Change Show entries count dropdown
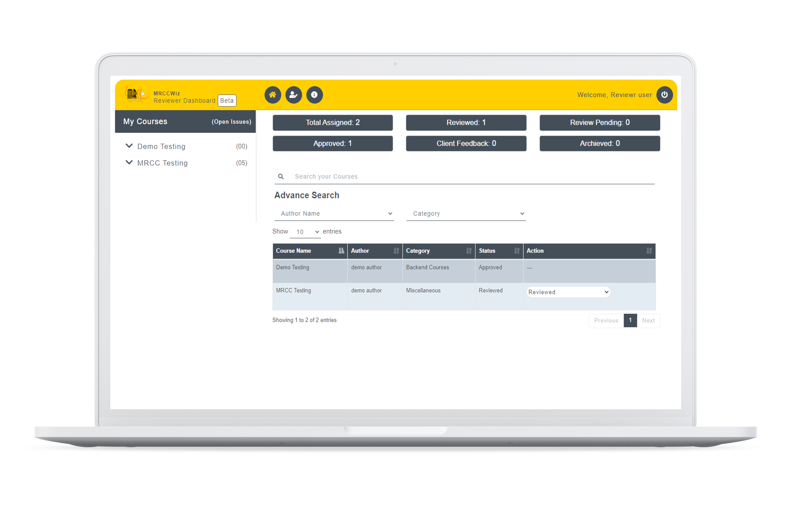 click(x=305, y=232)
